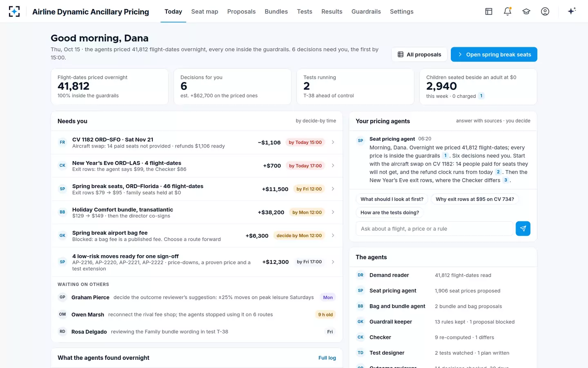The height and width of the screenshot is (368, 588).
Task: Open the Full log link
Action: tap(327, 358)
